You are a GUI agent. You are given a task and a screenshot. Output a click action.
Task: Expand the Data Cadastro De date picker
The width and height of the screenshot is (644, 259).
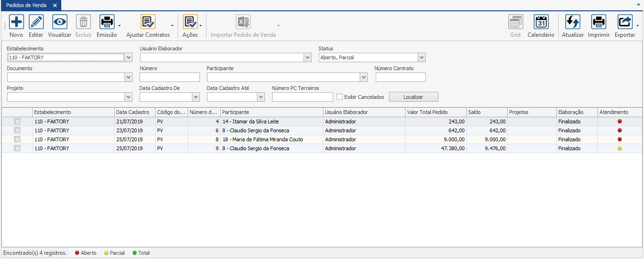pos(196,97)
